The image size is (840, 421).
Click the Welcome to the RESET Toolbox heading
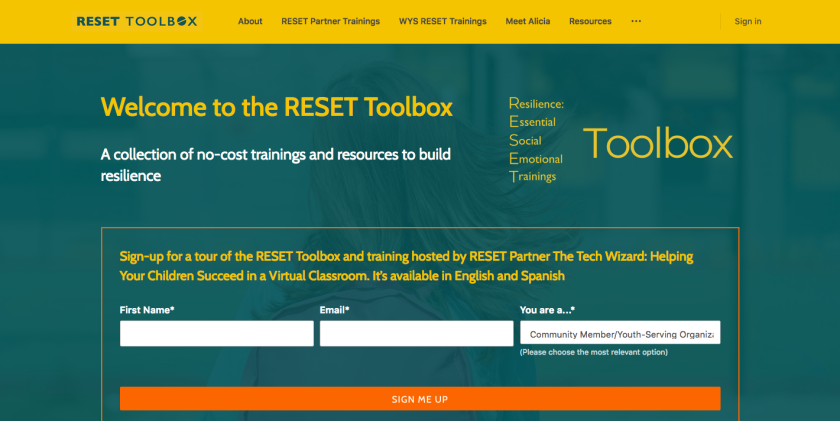(277, 107)
